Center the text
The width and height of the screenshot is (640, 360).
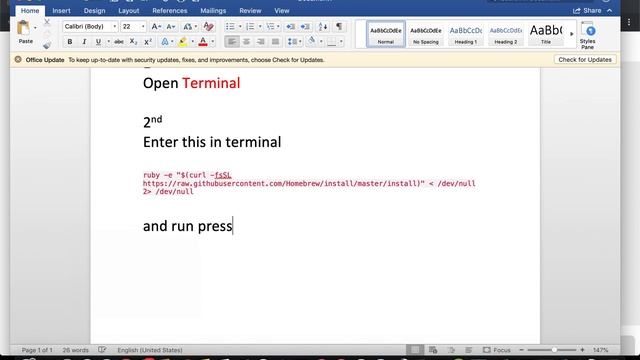point(246,42)
